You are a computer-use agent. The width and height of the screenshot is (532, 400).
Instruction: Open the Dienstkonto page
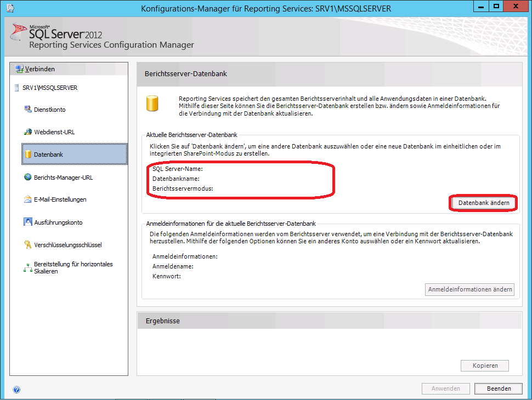coord(49,110)
